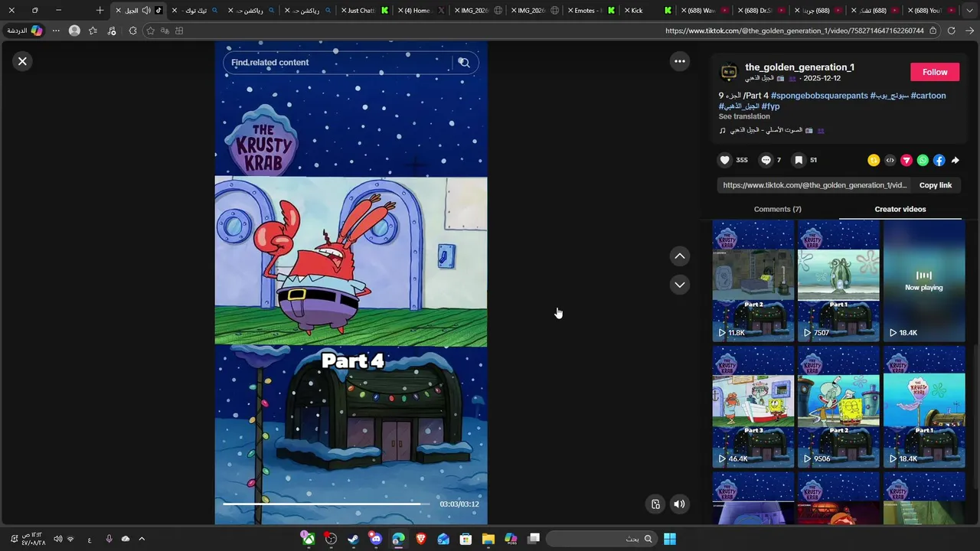
Task: Open the #cartoon hashtag
Action: click(928, 96)
